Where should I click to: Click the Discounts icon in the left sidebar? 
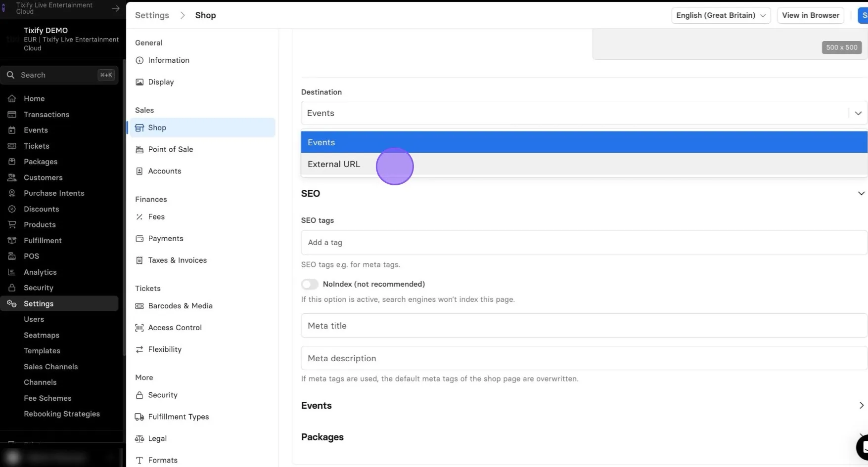point(12,209)
